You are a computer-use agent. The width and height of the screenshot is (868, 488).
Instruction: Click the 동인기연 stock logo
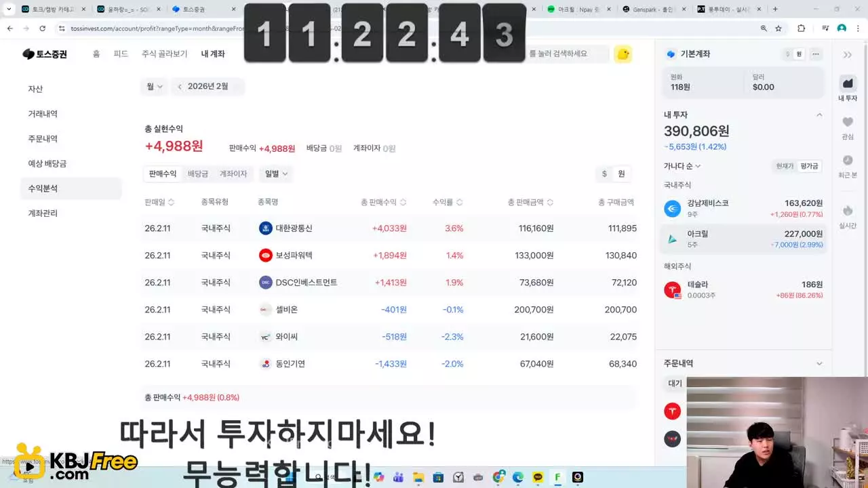coord(266,364)
